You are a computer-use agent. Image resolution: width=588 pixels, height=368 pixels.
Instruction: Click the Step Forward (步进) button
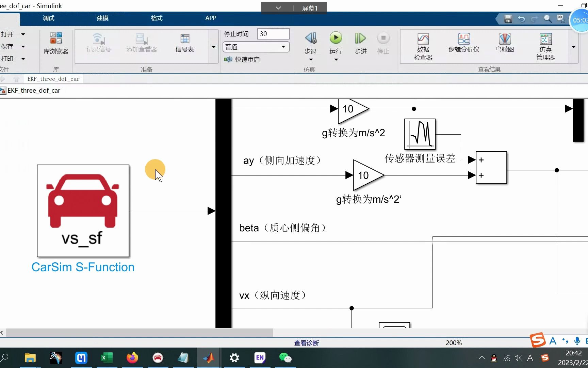361,43
